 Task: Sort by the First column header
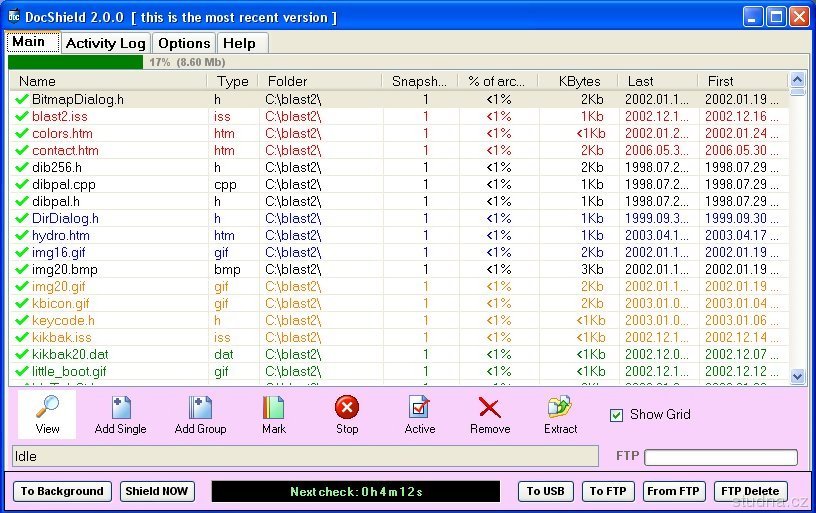pos(742,81)
